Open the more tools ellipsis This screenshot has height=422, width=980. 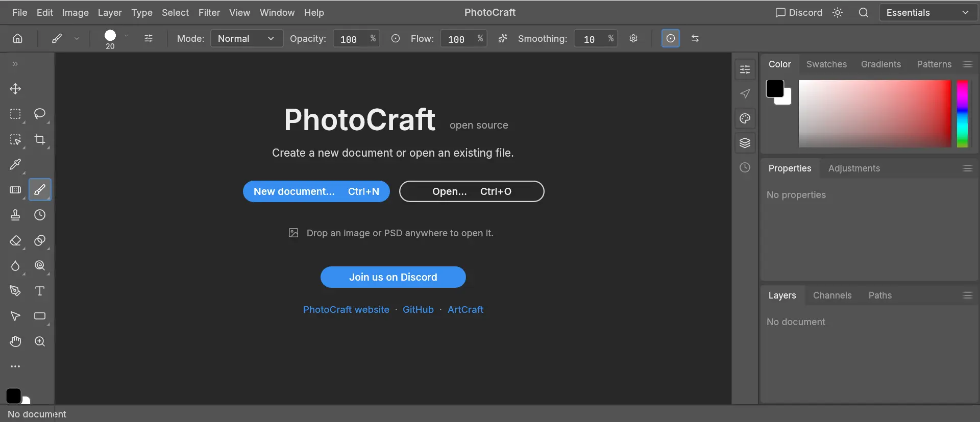tap(15, 366)
